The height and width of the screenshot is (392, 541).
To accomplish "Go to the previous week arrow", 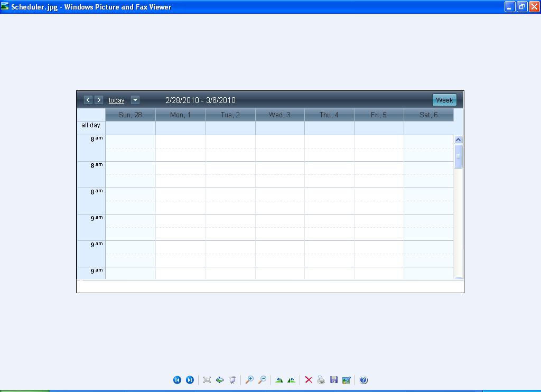I will (88, 100).
